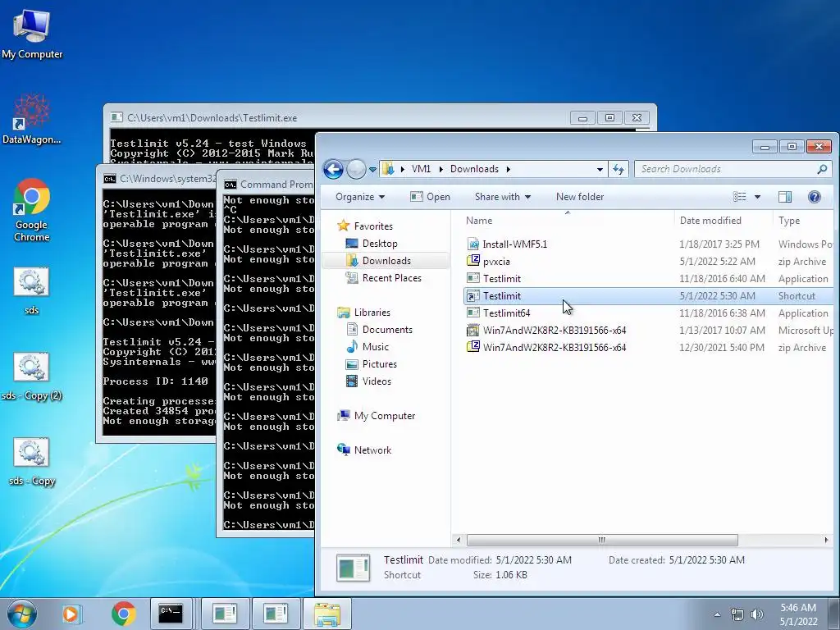Select the Install-WMF5.1 file
Screen dimensions: 840x630
click(x=648, y=244)
